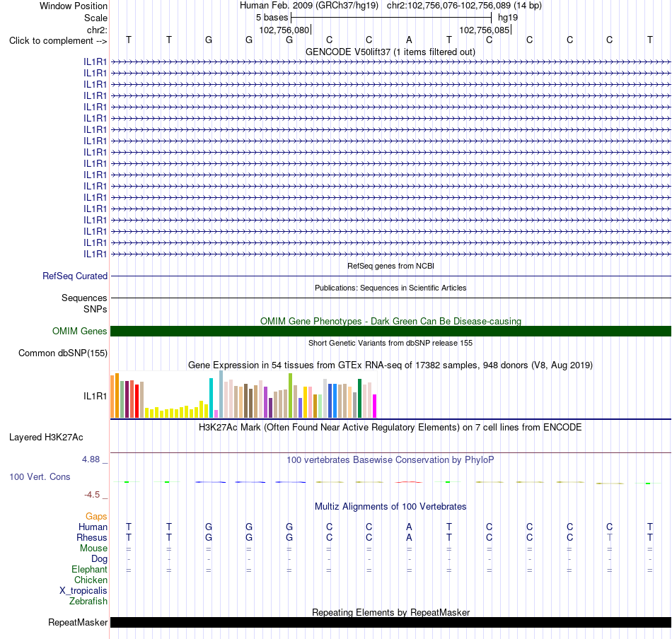Screen dimensions: 672x639
Task: Click the -4.5 conservation minimum value
Action: coord(92,495)
